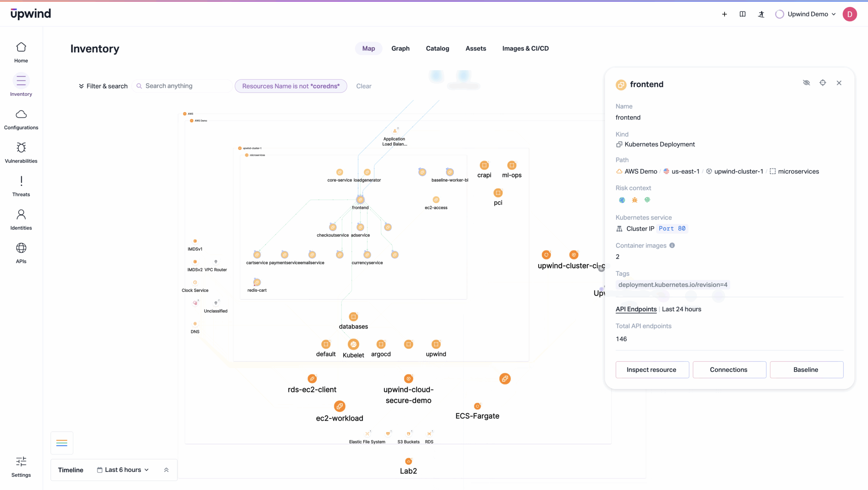
Task: Click the Resources Name is not coredns filter chip
Action: 291,86
